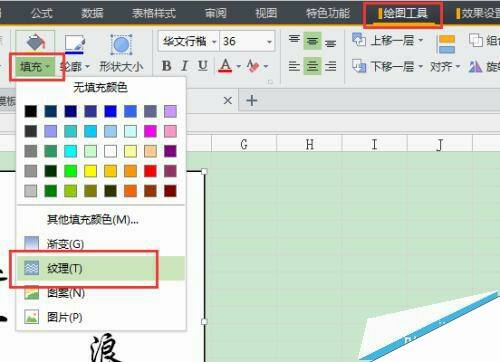500x362 pixels.
Task: Toggle underline formatting
Action: [203, 66]
